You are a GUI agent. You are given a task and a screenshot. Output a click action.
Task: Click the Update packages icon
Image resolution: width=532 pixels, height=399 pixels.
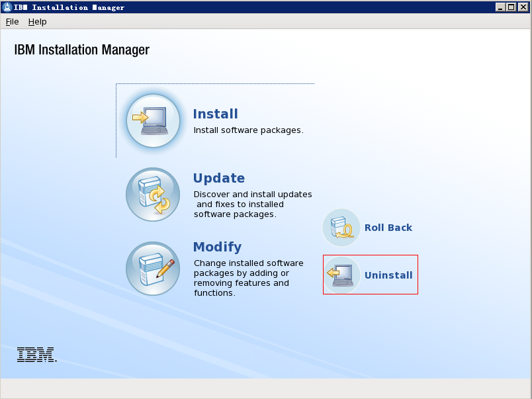153,195
